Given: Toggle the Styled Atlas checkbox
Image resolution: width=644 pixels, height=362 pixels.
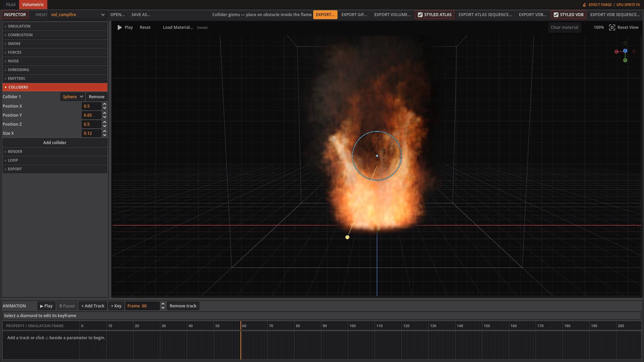Looking at the screenshot, I should coord(420,15).
